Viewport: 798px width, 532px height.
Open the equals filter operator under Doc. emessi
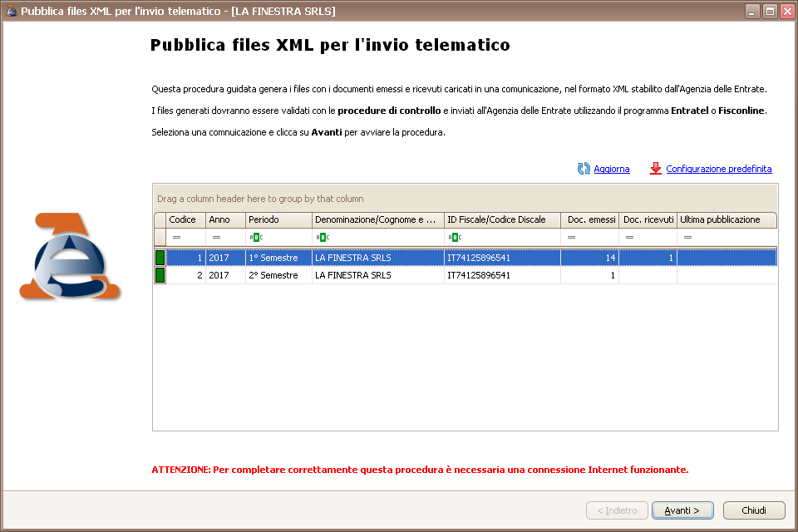(572, 238)
